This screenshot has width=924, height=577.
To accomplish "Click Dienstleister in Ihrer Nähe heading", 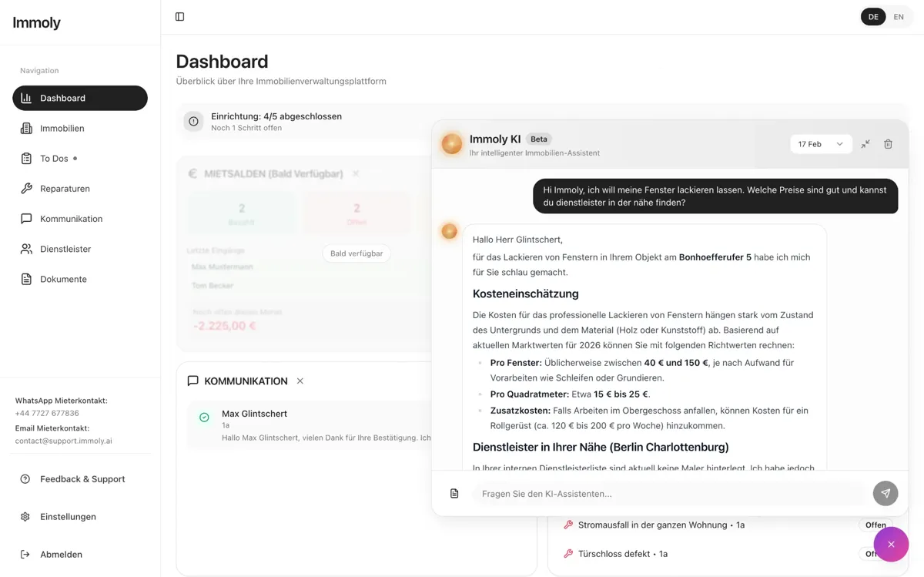I will pos(601,447).
